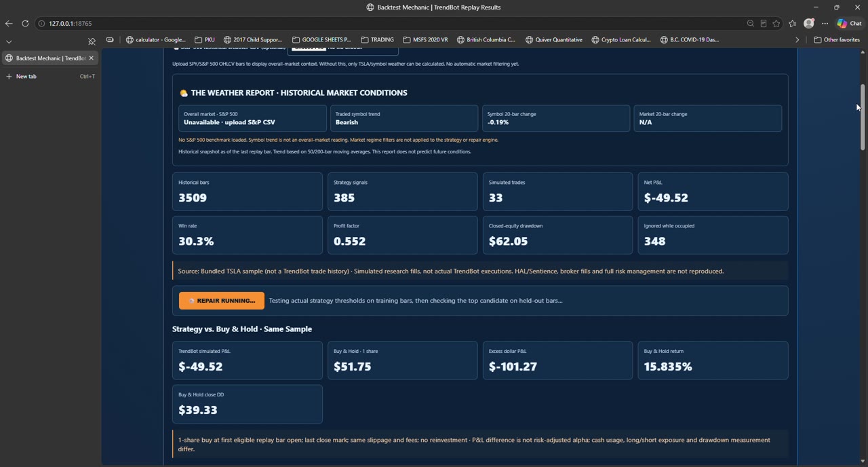
Task: Open the first bookmarks bar icon
Action: coord(110,39)
